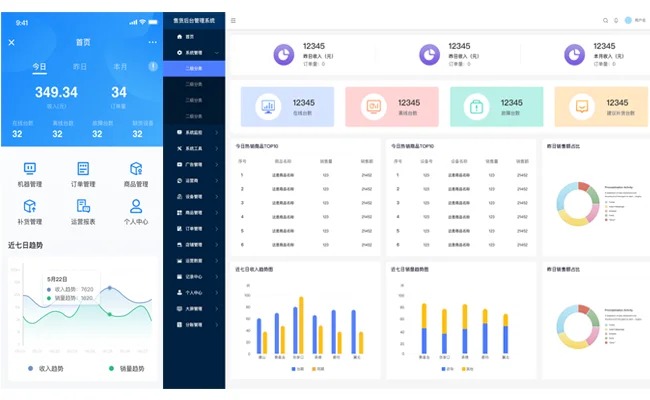Click the highlighted 二级分类 sidebar item
Screen dimensions: 650x400
pyautogui.click(x=194, y=69)
